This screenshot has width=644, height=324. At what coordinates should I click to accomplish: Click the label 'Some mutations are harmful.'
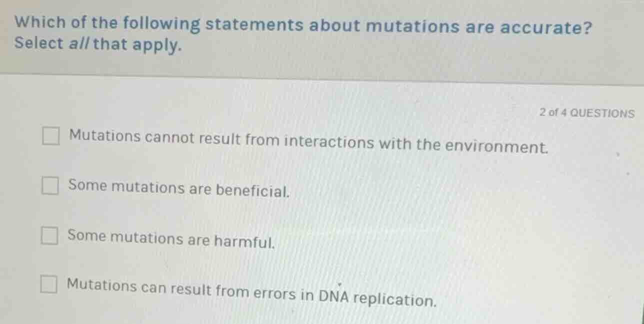coord(170,240)
